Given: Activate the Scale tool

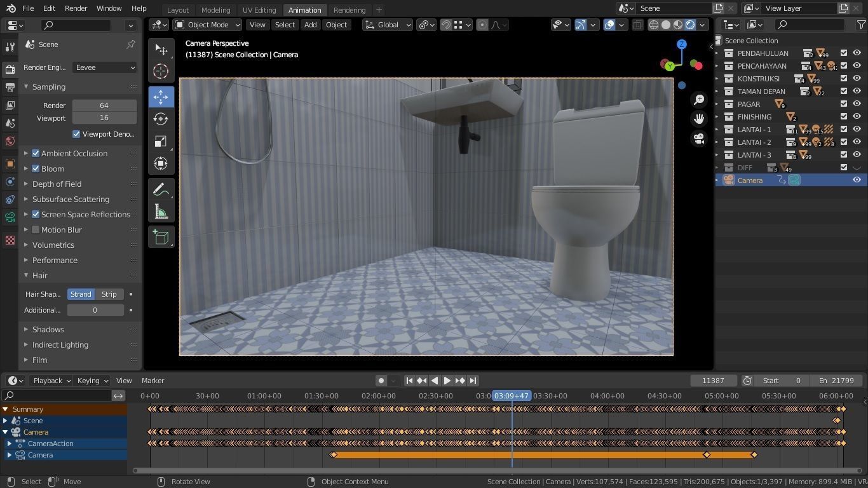Looking at the screenshot, I should (161, 141).
